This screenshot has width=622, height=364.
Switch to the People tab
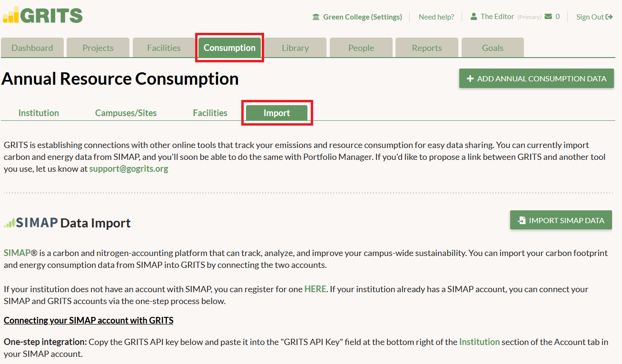point(361,48)
